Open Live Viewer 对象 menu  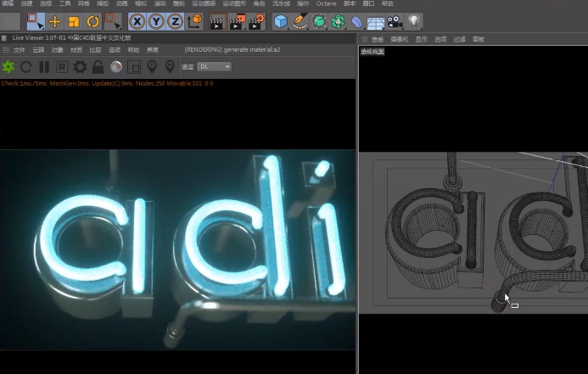coord(57,50)
